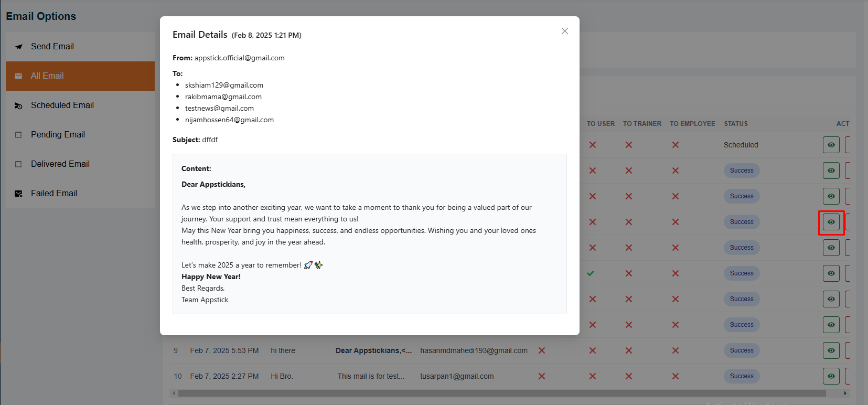Click the Send Email paper plane icon
Viewport: 868px width, 405px height.
tap(19, 47)
